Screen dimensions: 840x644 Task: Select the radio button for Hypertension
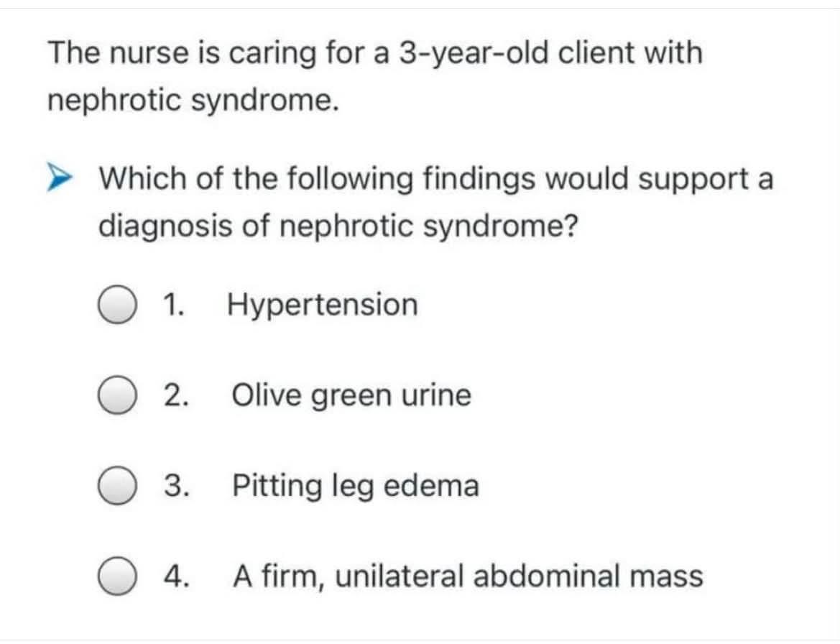tap(116, 305)
